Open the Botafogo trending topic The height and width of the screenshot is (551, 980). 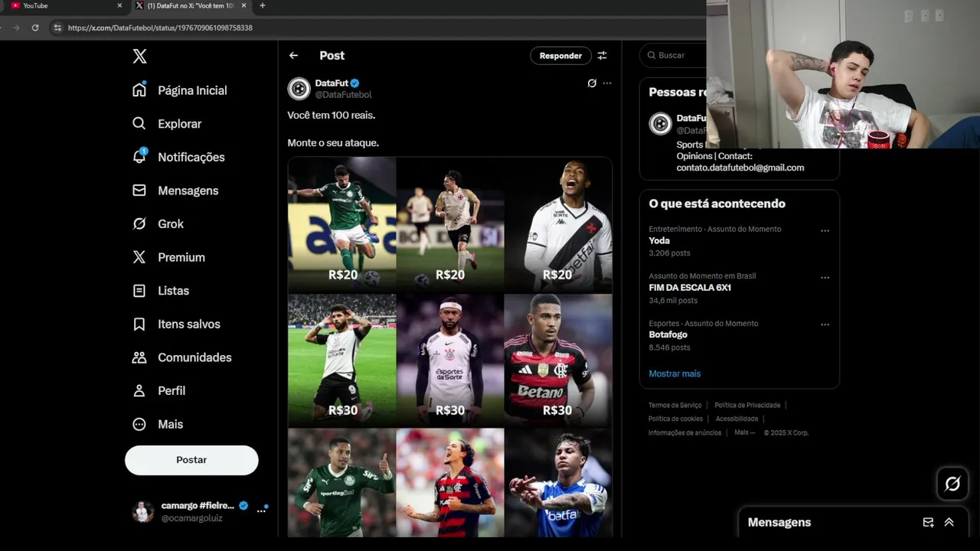pyautogui.click(x=668, y=334)
